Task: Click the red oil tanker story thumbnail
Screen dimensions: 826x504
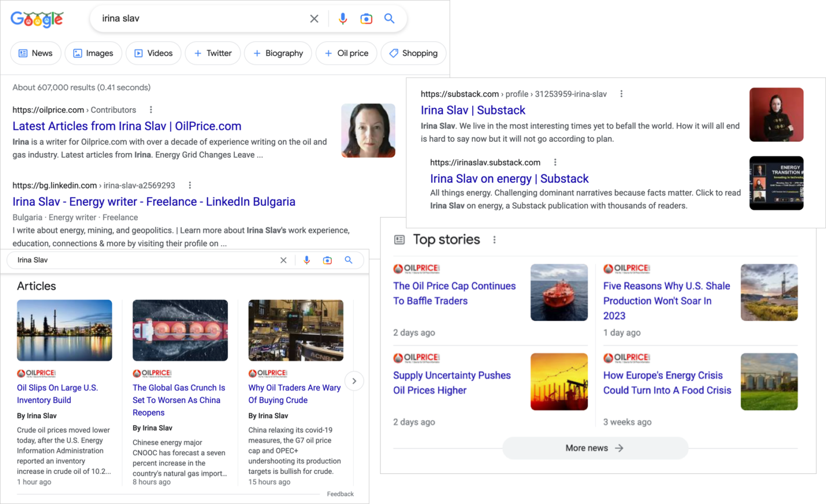Action: [559, 292]
